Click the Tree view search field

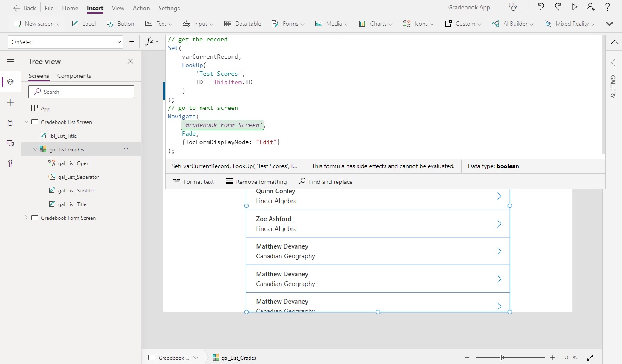[81, 92]
